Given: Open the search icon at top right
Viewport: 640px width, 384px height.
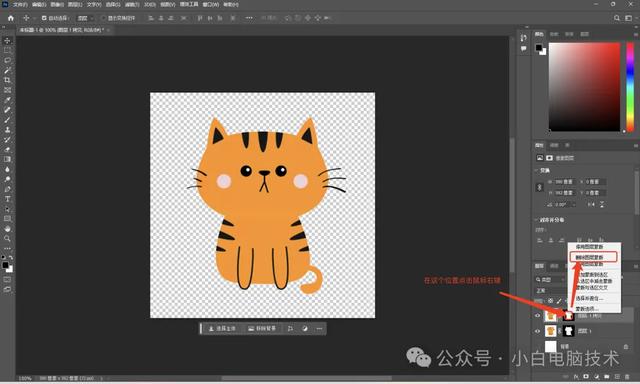Looking at the screenshot, I should 617,18.
